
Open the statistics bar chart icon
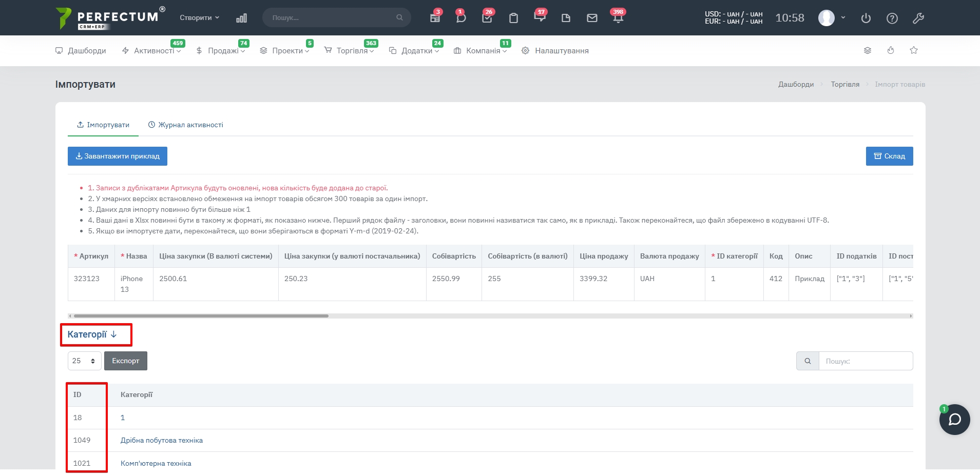point(241,18)
